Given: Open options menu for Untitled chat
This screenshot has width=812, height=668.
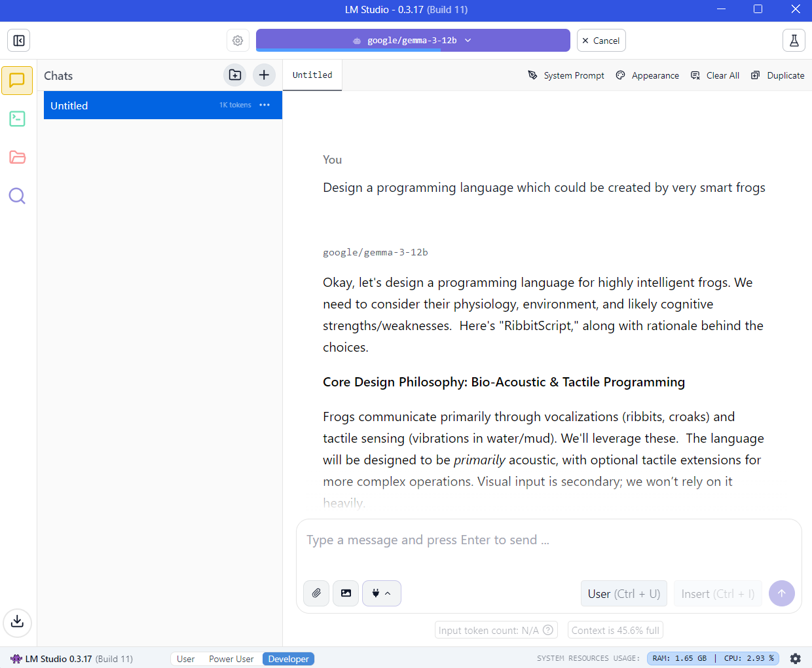Looking at the screenshot, I should click(265, 105).
